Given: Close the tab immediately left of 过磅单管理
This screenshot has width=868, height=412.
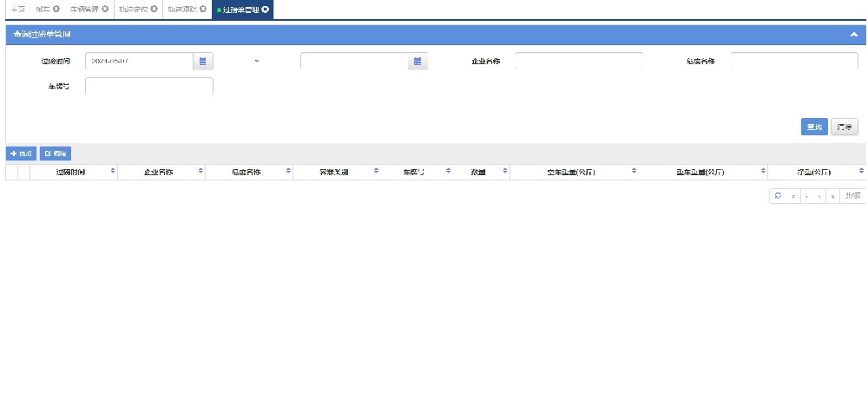Looking at the screenshot, I should 203,10.
